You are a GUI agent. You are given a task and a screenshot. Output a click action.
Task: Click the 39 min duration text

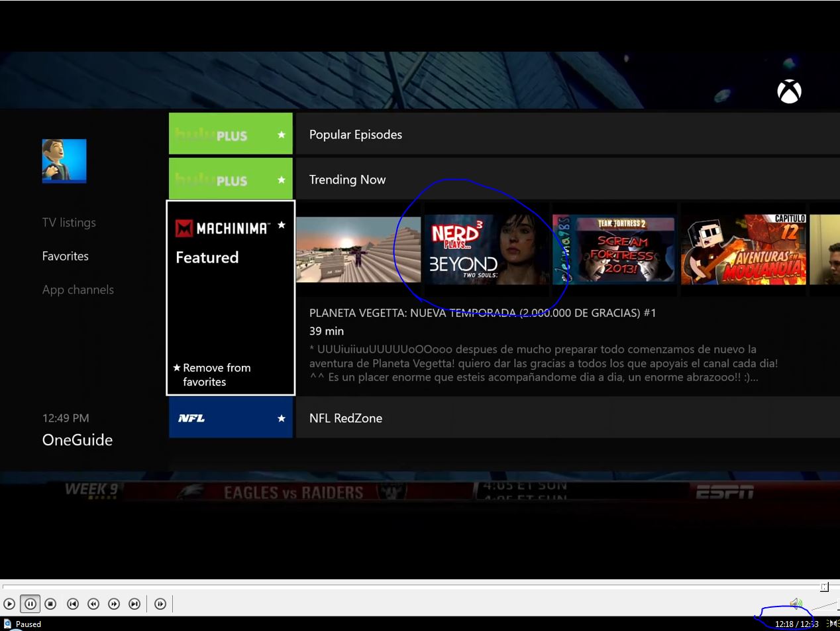pos(327,331)
